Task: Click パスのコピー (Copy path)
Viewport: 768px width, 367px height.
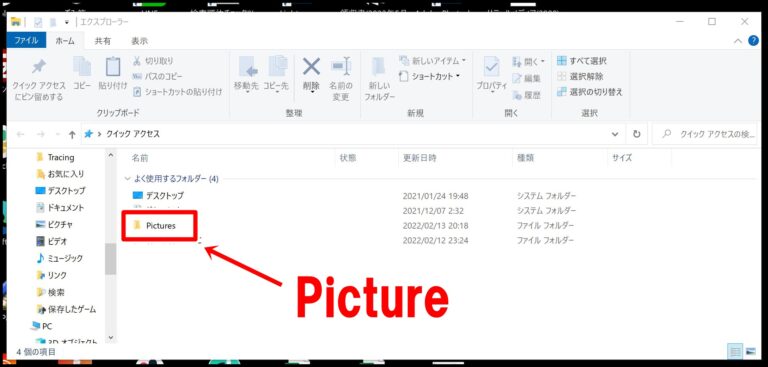Action: click(x=157, y=76)
